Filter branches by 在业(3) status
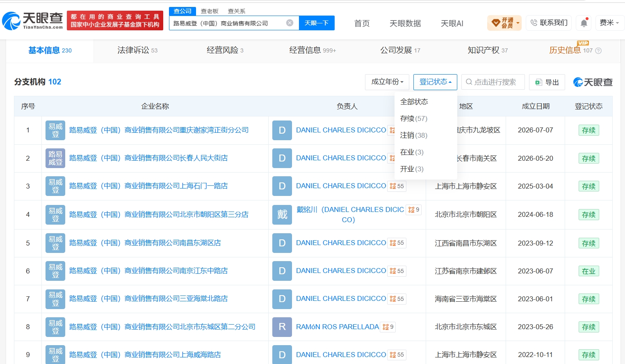625x364 pixels. click(412, 152)
